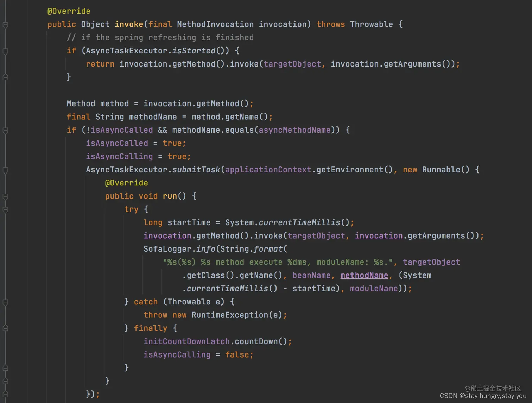Click SofaLogger class reference

click(167, 249)
